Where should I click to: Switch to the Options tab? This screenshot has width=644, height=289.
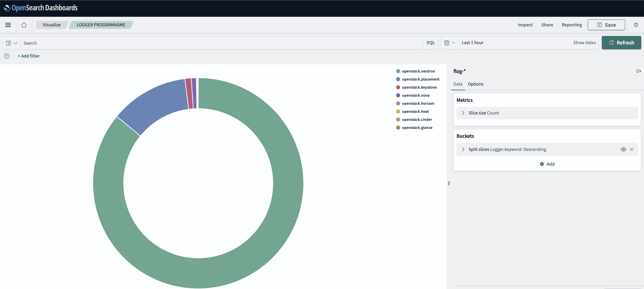point(475,84)
